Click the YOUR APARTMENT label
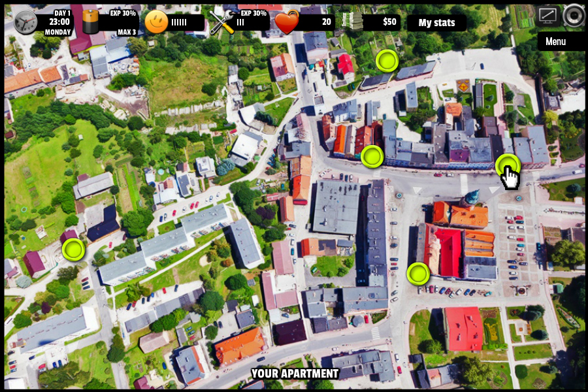The height and width of the screenshot is (392, 588). click(x=295, y=374)
